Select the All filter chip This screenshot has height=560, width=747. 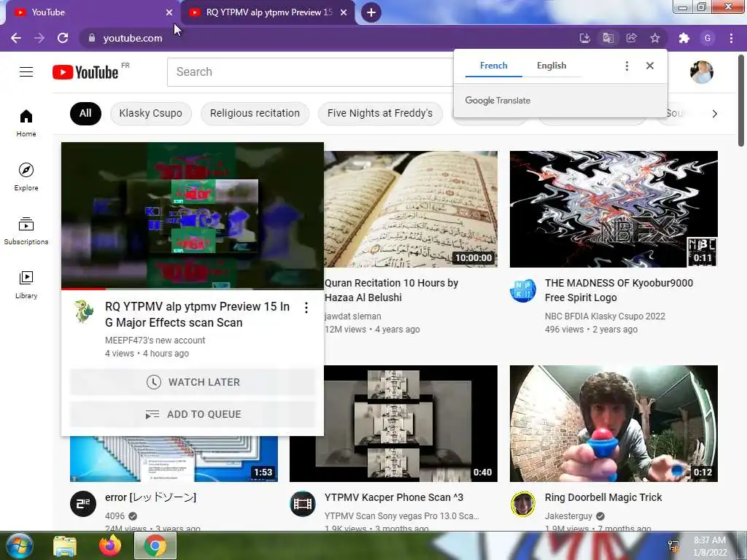[86, 113]
